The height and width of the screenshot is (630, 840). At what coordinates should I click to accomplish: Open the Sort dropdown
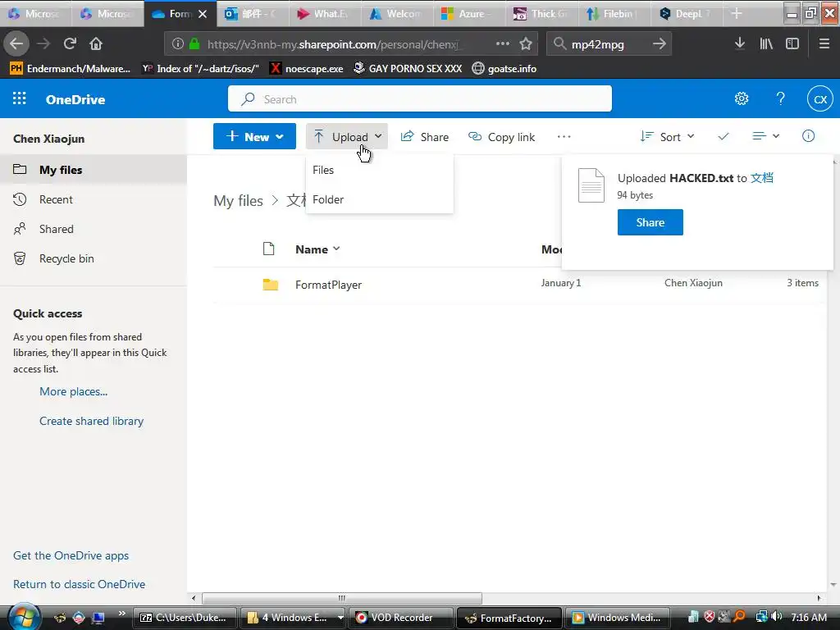[x=668, y=137]
